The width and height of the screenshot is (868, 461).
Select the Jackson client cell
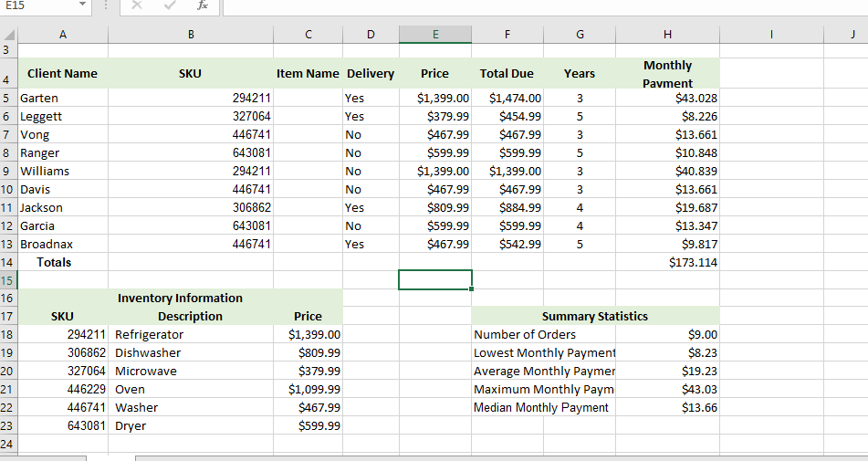click(63, 207)
